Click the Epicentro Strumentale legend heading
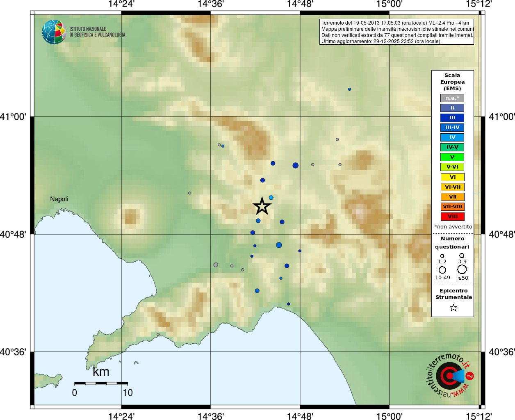 (x=453, y=294)
